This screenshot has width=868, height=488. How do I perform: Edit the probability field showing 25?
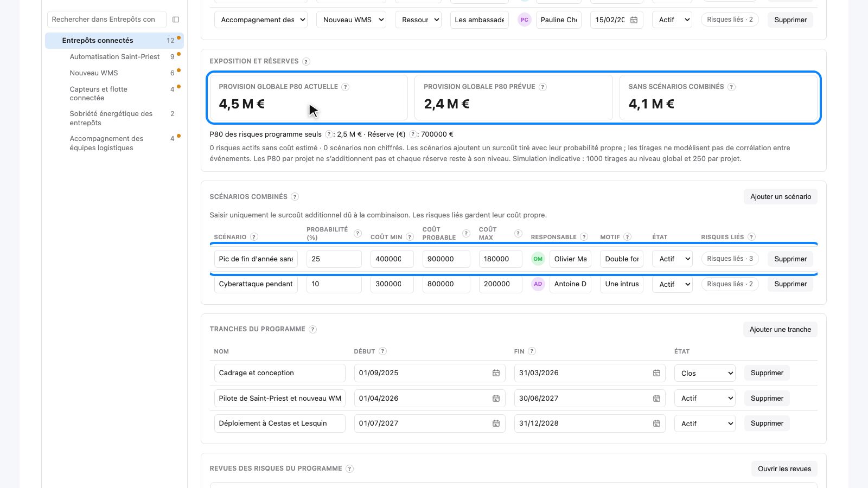point(334,259)
